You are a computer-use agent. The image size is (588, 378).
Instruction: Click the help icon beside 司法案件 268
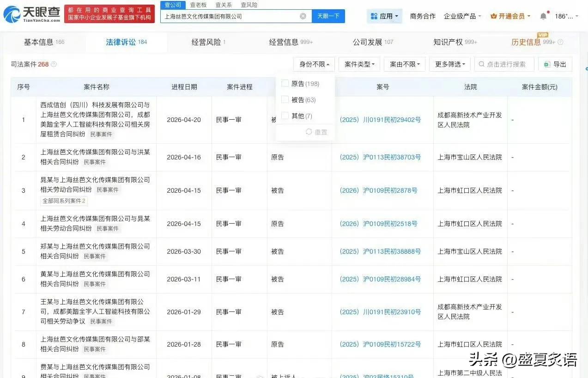click(x=54, y=64)
